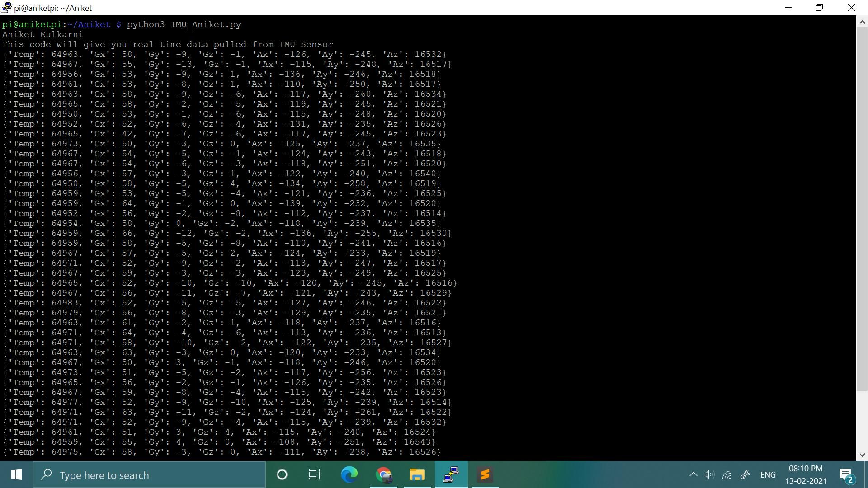
Task: Launch Microsoft Edge from taskbar
Action: click(349, 475)
